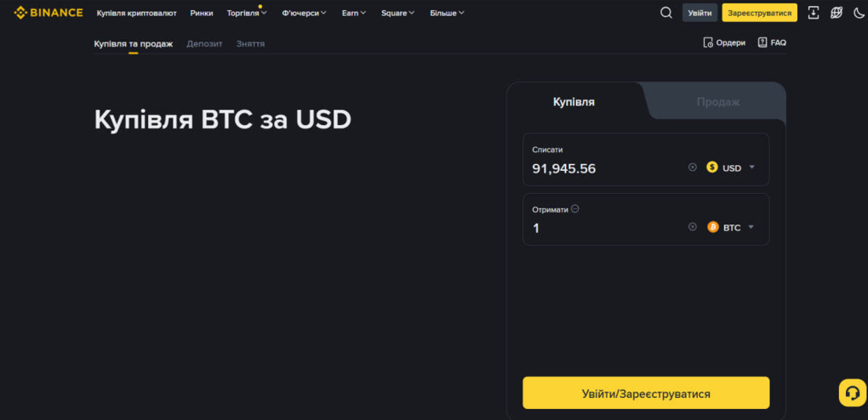Clear the Списати amount with the x icon
Image resolution: width=868 pixels, height=420 pixels.
pyautogui.click(x=692, y=167)
